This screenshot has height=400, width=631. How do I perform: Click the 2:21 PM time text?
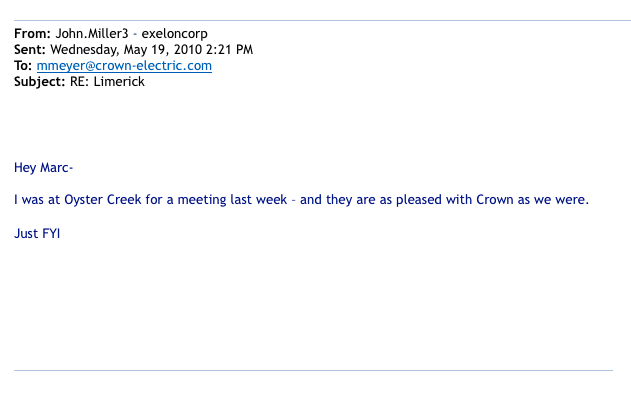pyautogui.click(x=229, y=49)
